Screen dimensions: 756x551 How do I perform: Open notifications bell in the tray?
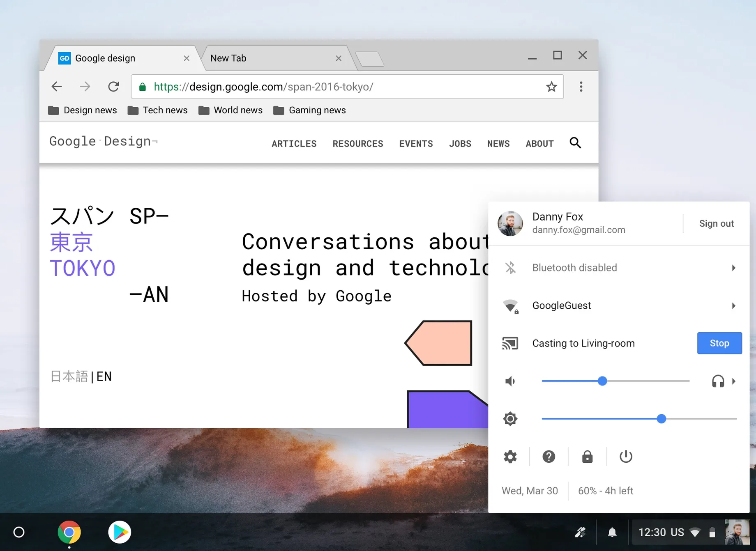[612, 533]
